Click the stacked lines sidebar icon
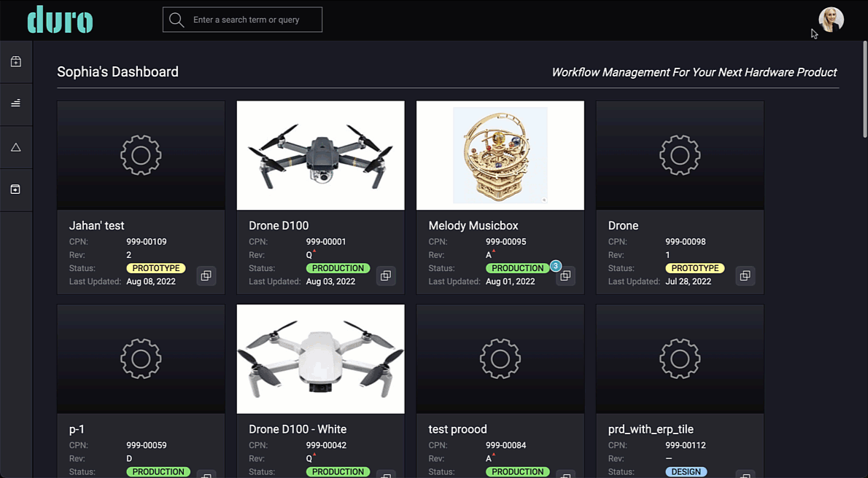The image size is (868, 478). tap(15, 103)
